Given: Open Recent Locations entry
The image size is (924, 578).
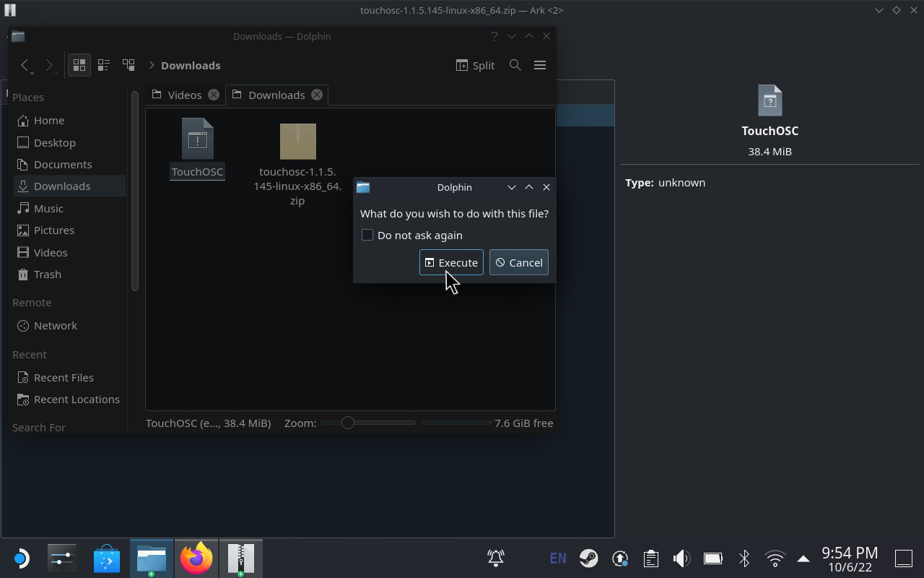Looking at the screenshot, I should click(x=69, y=399).
